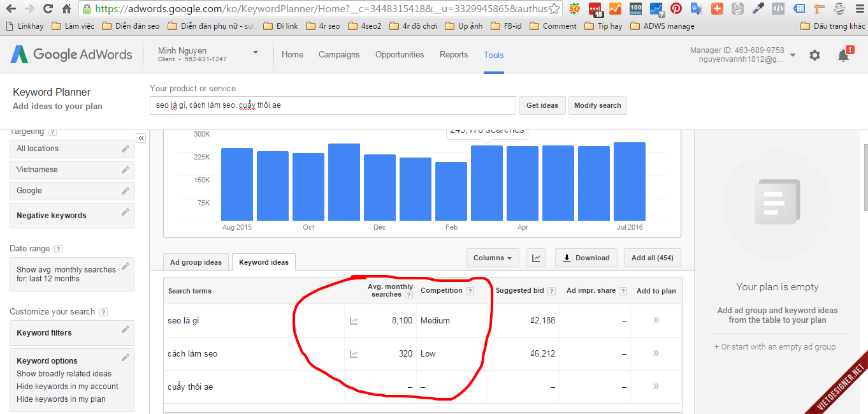Open the SEOquake extension icon
Image resolution: width=868 pixels, height=414 pixels.
click(575, 9)
